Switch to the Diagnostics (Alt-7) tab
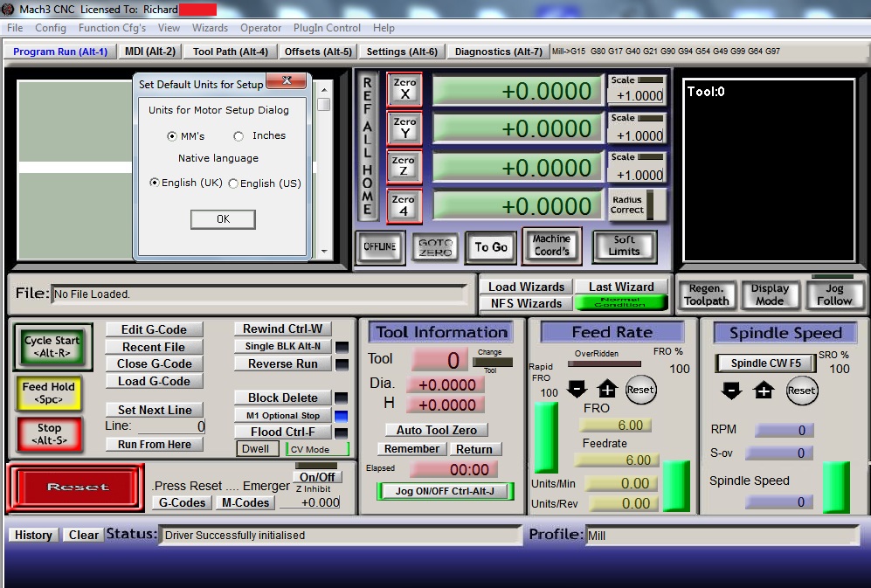Screen dimensions: 871x588 [498, 52]
